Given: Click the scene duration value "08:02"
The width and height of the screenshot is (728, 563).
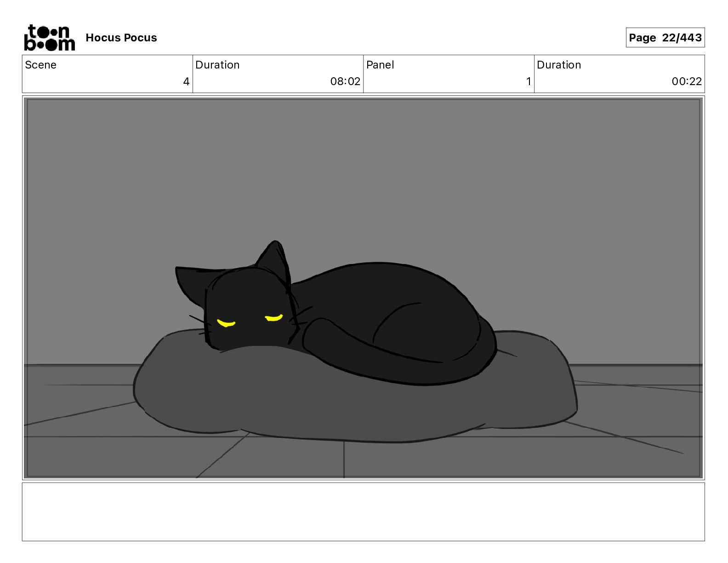Looking at the screenshot, I should tap(345, 81).
